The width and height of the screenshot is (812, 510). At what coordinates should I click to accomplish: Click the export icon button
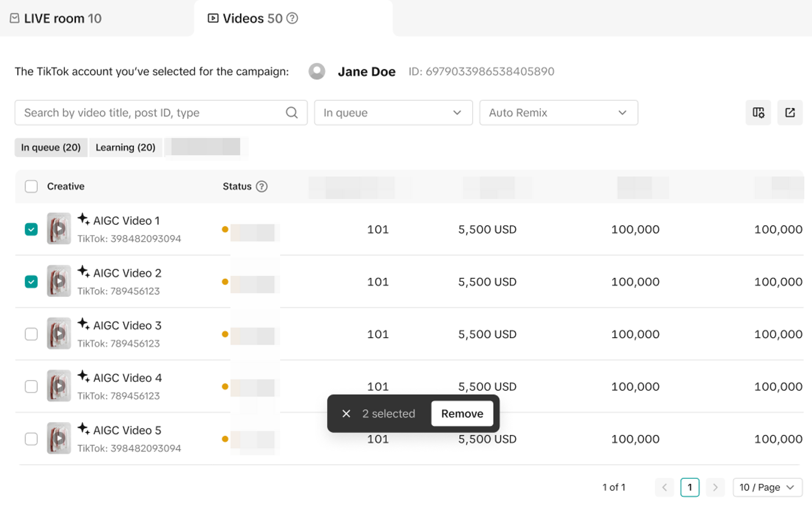[x=790, y=112]
